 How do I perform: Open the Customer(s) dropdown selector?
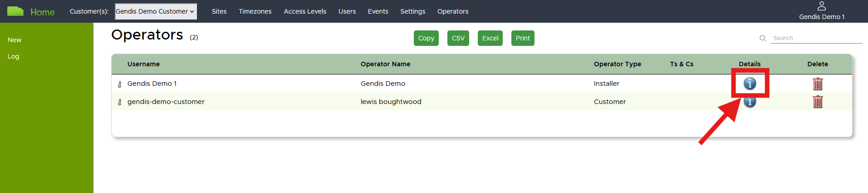click(156, 11)
